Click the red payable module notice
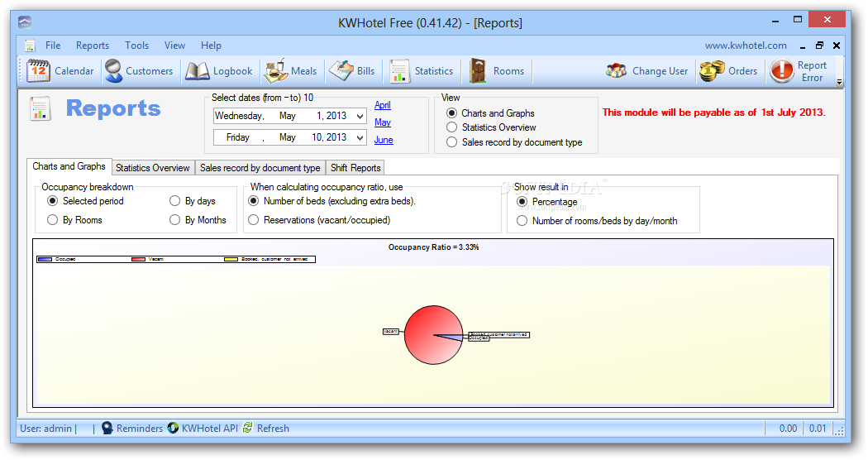 pos(713,113)
